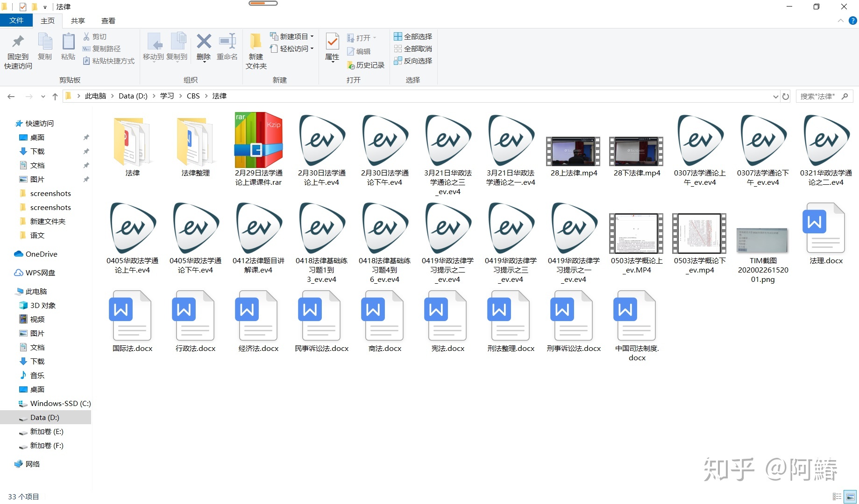Screen dimensions: 859x504
Task: Click History (历史记录) in the ribbon
Action: [366, 65]
